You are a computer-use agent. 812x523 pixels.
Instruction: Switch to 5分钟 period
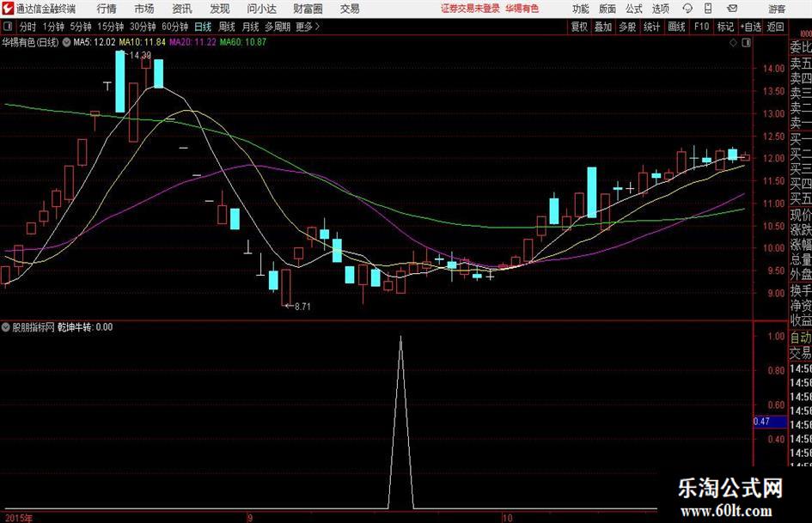click(81, 27)
